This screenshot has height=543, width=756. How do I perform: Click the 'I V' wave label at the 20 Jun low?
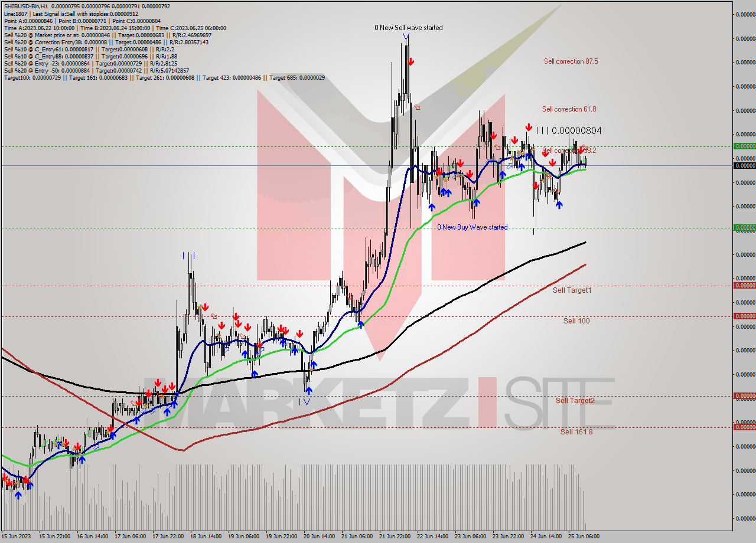(304, 401)
